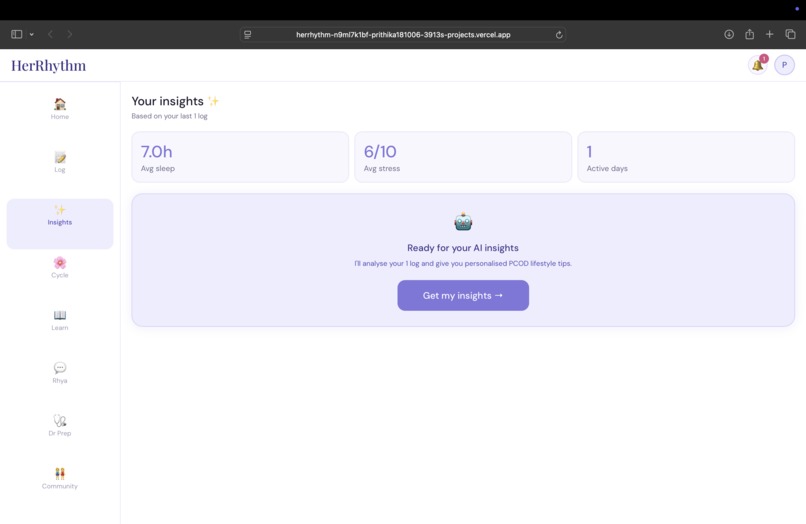Open the profile avatar P

(784, 65)
